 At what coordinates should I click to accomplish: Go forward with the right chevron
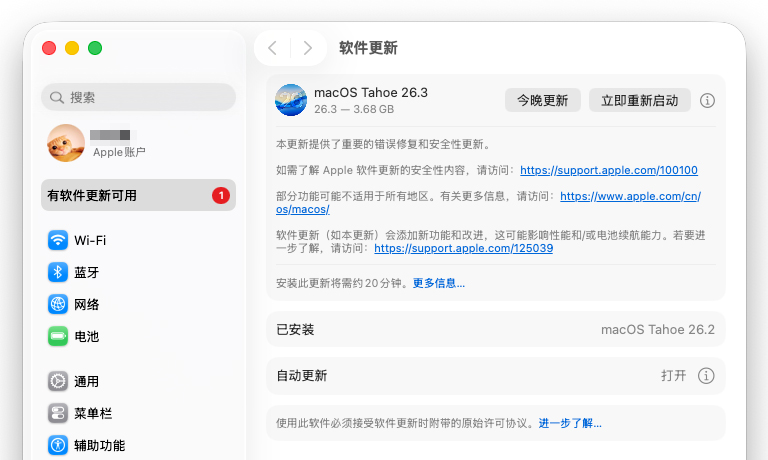[307, 48]
